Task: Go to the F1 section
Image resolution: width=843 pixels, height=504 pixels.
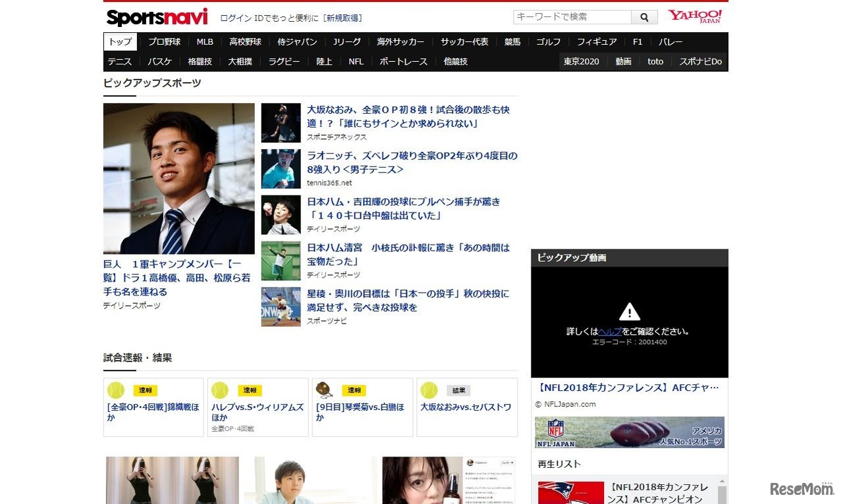Action: click(638, 41)
